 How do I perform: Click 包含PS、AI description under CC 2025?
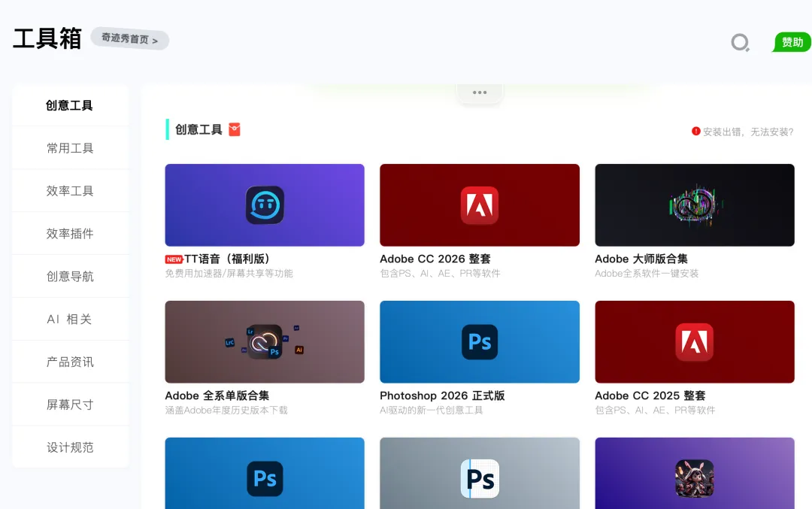[655, 410]
